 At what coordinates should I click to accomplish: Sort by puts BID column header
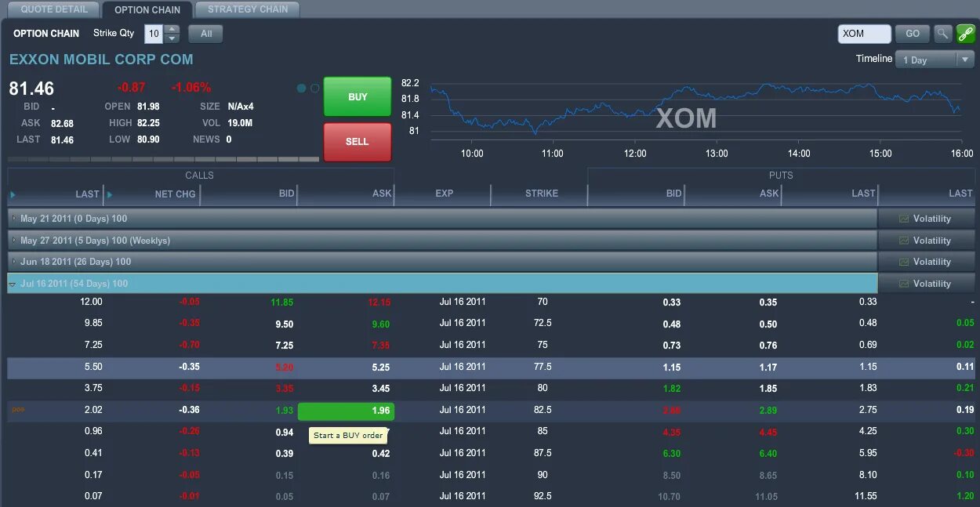673,194
